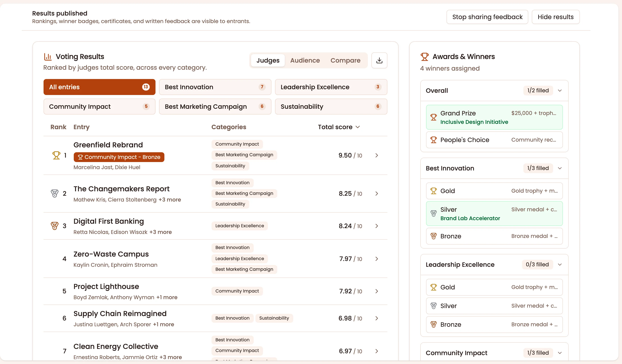Click Leadership Excellence tag on Digital First Banking

tap(239, 226)
